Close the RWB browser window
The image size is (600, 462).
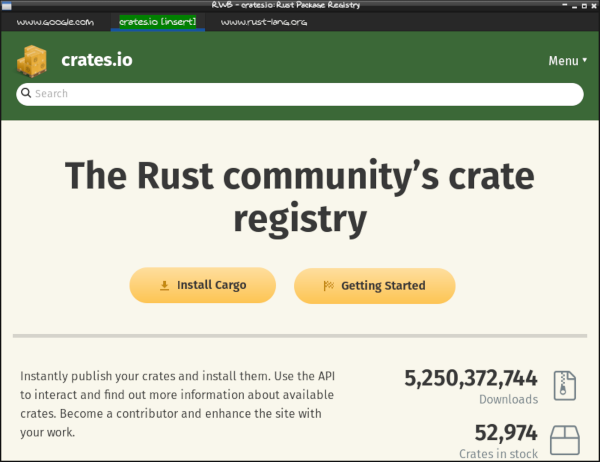(593, 6)
